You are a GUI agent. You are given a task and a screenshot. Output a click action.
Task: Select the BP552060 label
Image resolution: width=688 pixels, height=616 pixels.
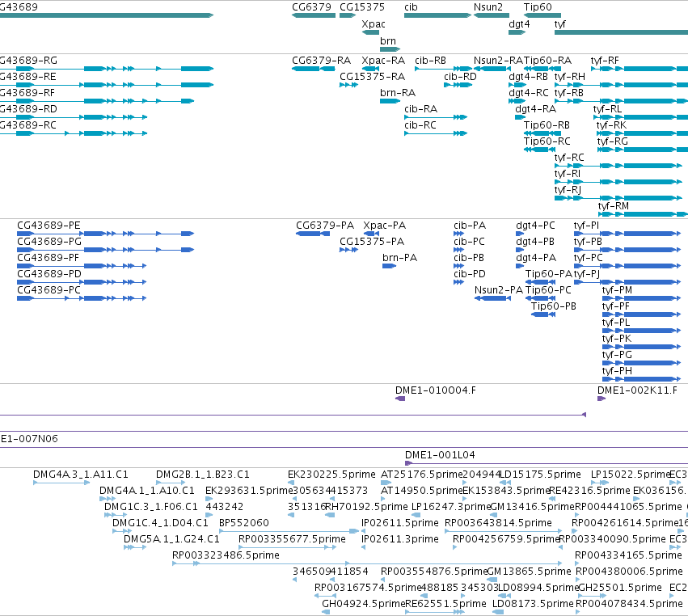[244, 523]
